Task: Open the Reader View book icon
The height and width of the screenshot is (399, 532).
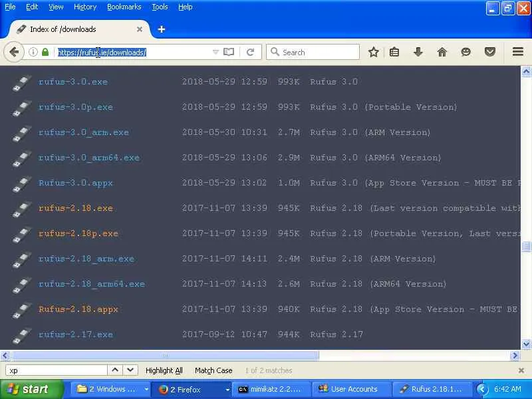Action: (229, 52)
